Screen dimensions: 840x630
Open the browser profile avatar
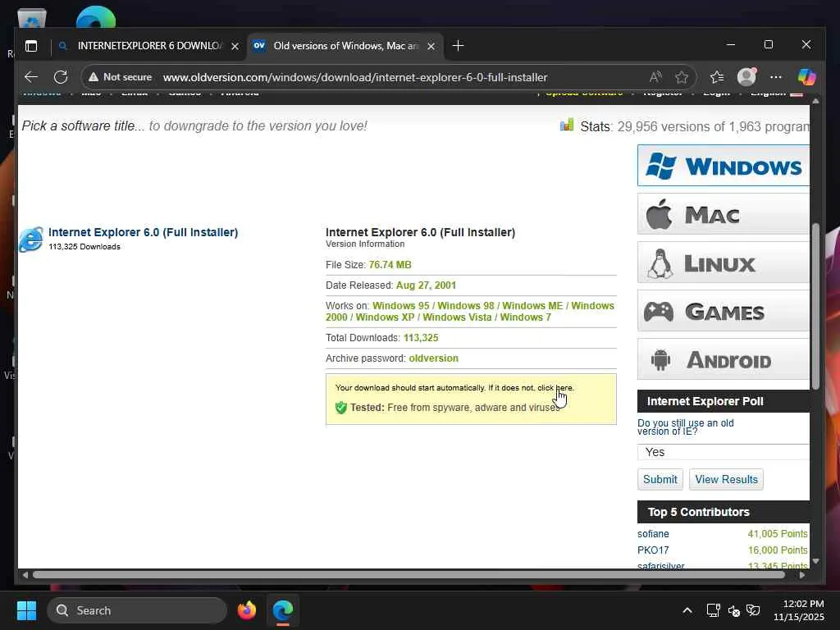pyautogui.click(x=746, y=77)
